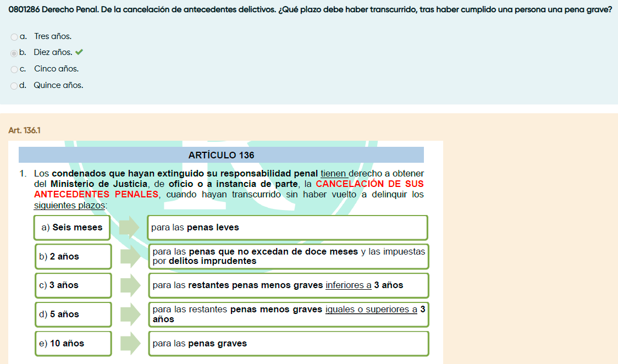
Task: Pick radio button for option d
Action: click(14, 86)
